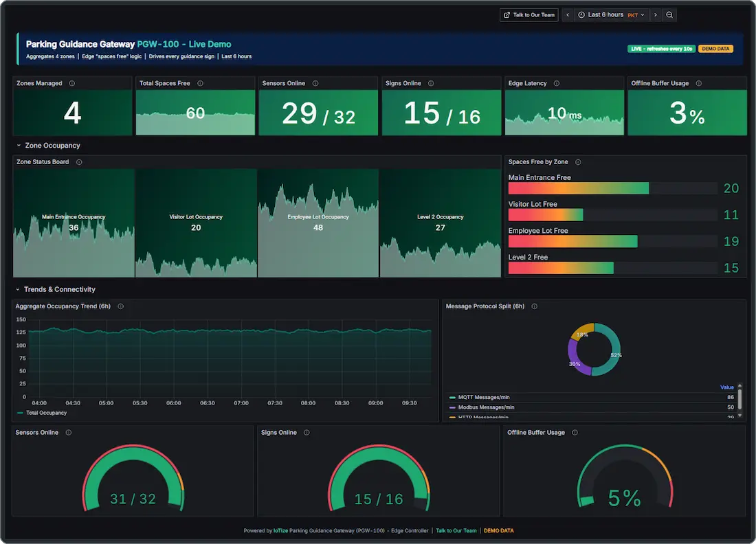This screenshot has width=756, height=544.
Task: Click the Sensors Online value 29 / 32
Action: point(318,114)
